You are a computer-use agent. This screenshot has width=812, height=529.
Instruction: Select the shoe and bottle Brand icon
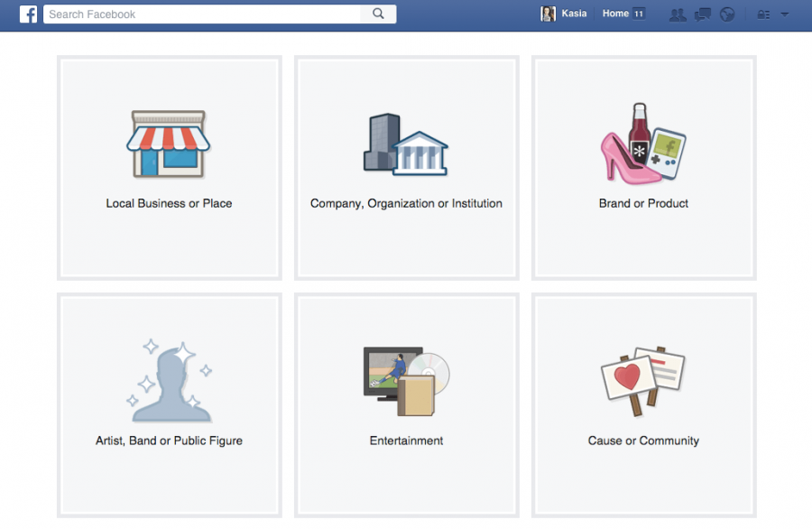click(643, 144)
